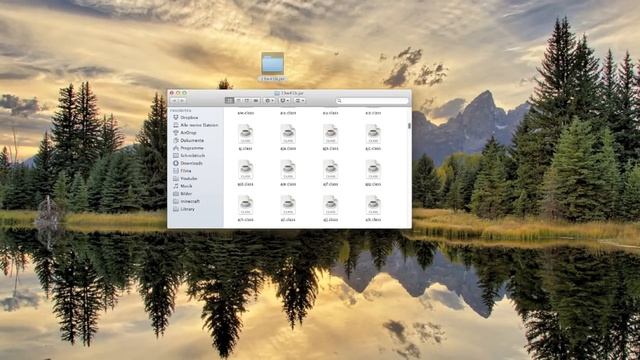
Task: Open Filme in the sidebar
Action: click(x=182, y=171)
